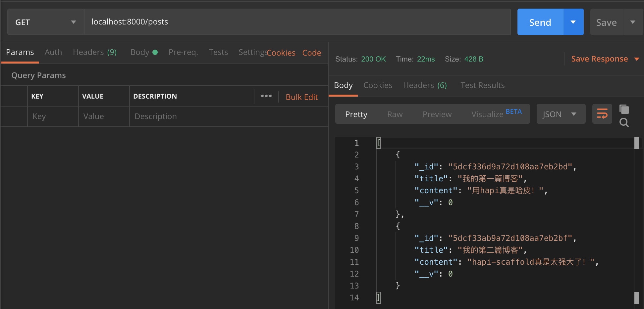Open the Cookies link next to Code
The image size is (644, 309).
(281, 53)
